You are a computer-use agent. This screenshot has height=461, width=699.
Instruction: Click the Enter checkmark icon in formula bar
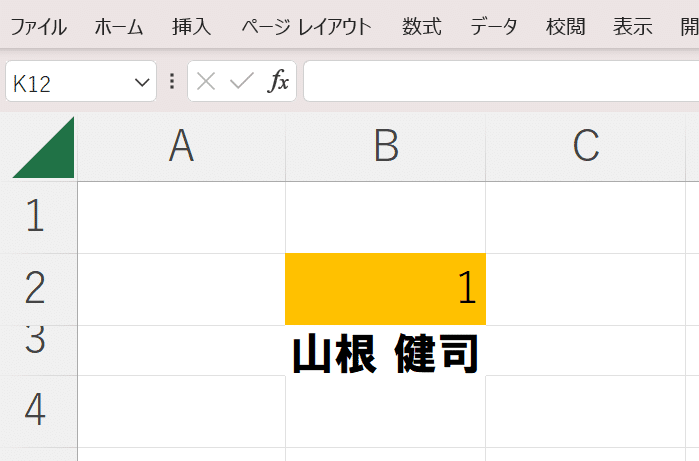(242, 82)
